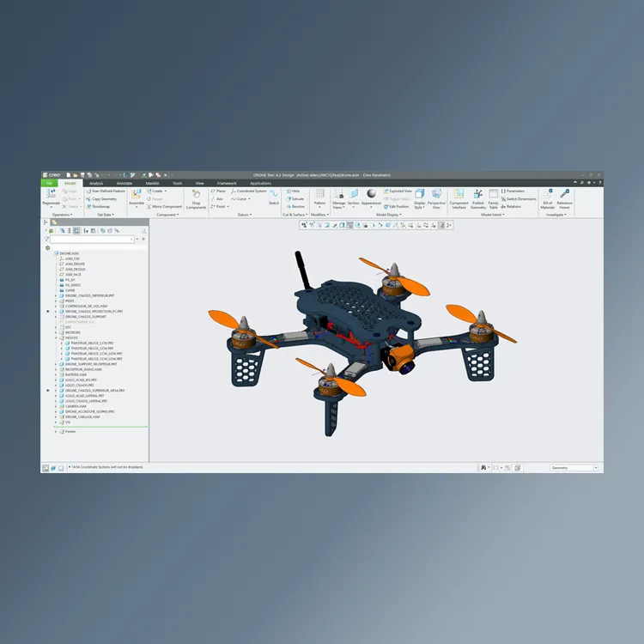The image size is (644, 644).
Task: Click Copy Geometry
Action: (x=101, y=199)
